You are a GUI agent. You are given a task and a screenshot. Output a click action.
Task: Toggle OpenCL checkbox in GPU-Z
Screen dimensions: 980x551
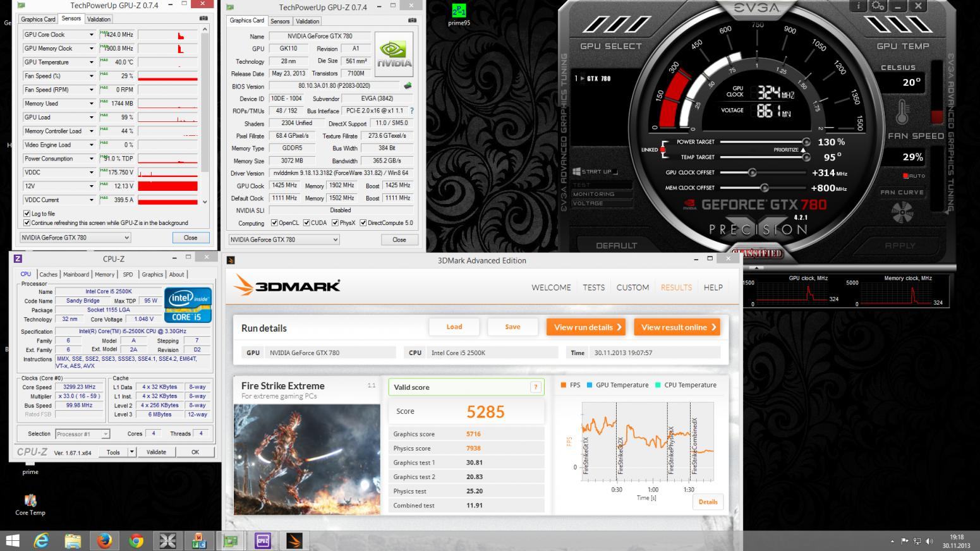pos(274,223)
